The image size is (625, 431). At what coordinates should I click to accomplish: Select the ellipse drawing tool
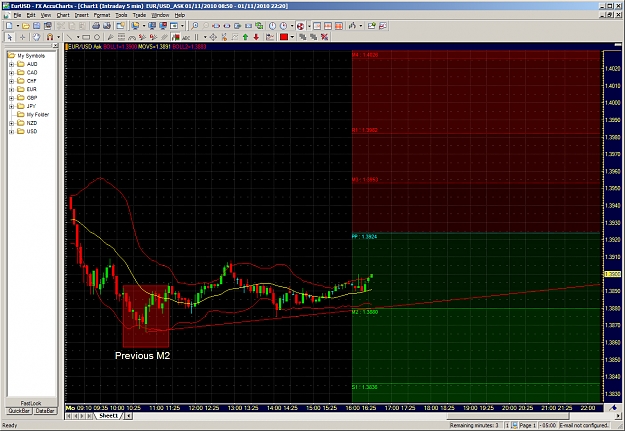coord(96,37)
